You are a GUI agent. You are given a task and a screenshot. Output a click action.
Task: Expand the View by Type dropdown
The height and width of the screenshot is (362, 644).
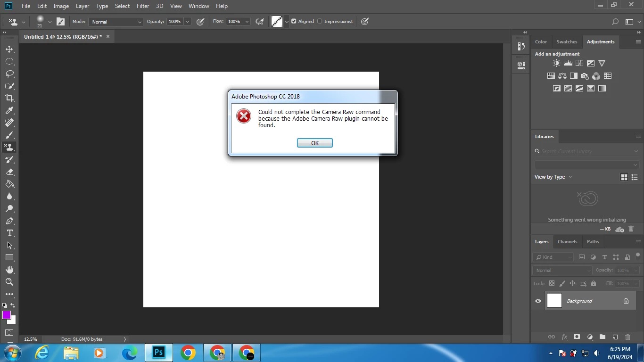tap(553, 177)
